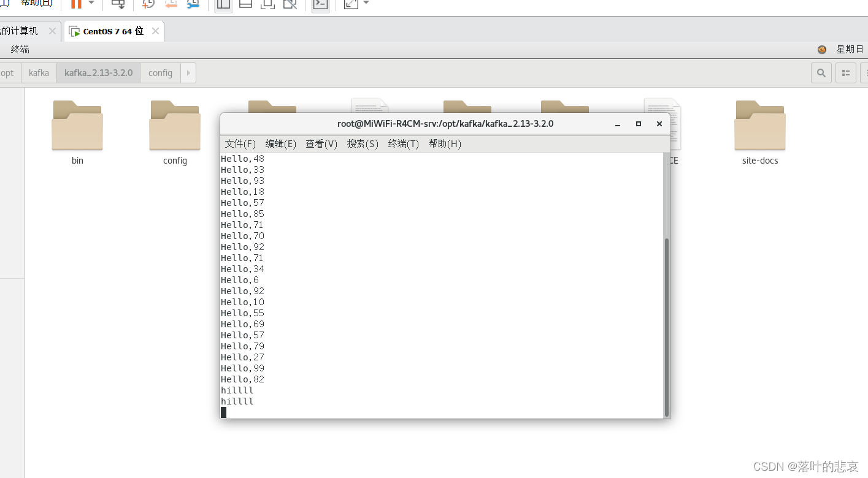Open the pause button dropdown arrow
Viewport: 868px width, 478px height.
click(91, 3)
